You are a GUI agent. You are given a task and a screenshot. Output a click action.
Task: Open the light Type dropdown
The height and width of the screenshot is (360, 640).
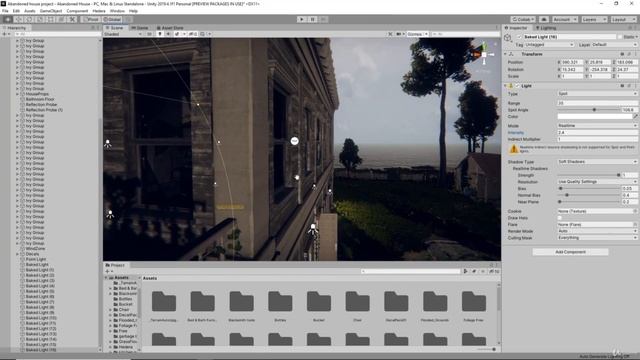pyautogui.click(x=597, y=93)
